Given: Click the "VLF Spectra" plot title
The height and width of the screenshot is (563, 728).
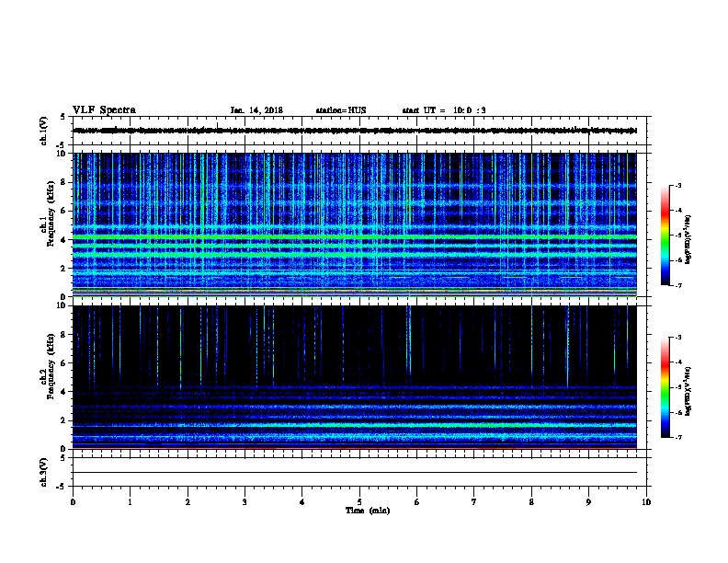Looking at the screenshot, I should (x=104, y=110).
